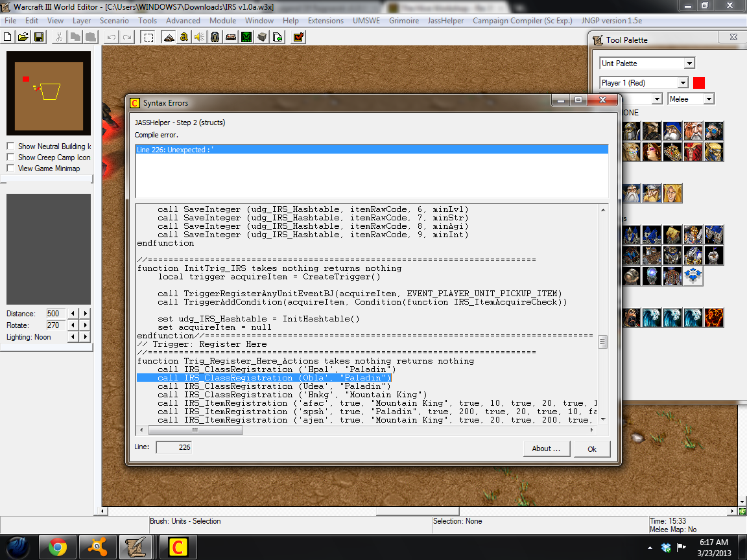Screen dimensions: 747x560
Task: Click highlighted line with (Obla', "Paladin")
Action: coord(264,378)
